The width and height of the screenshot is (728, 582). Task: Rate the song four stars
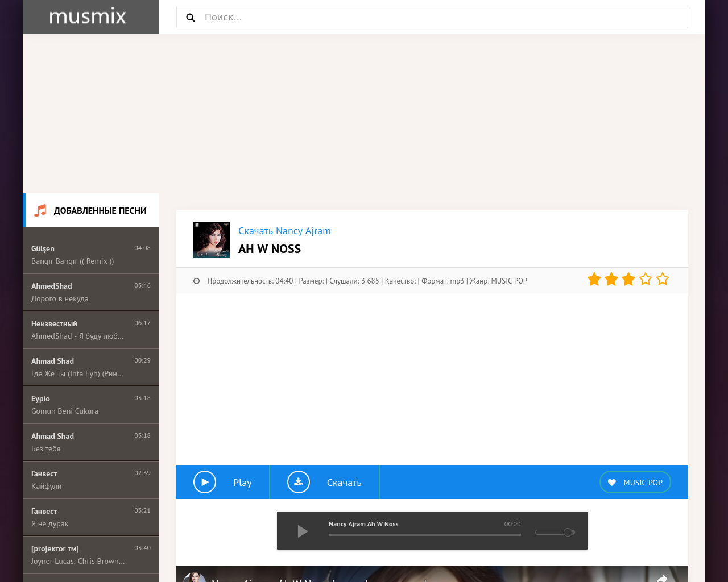646,279
